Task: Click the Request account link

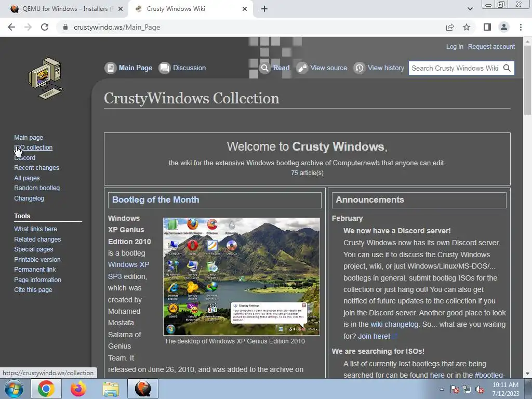Action: pyautogui.click(x=491, y=46)
